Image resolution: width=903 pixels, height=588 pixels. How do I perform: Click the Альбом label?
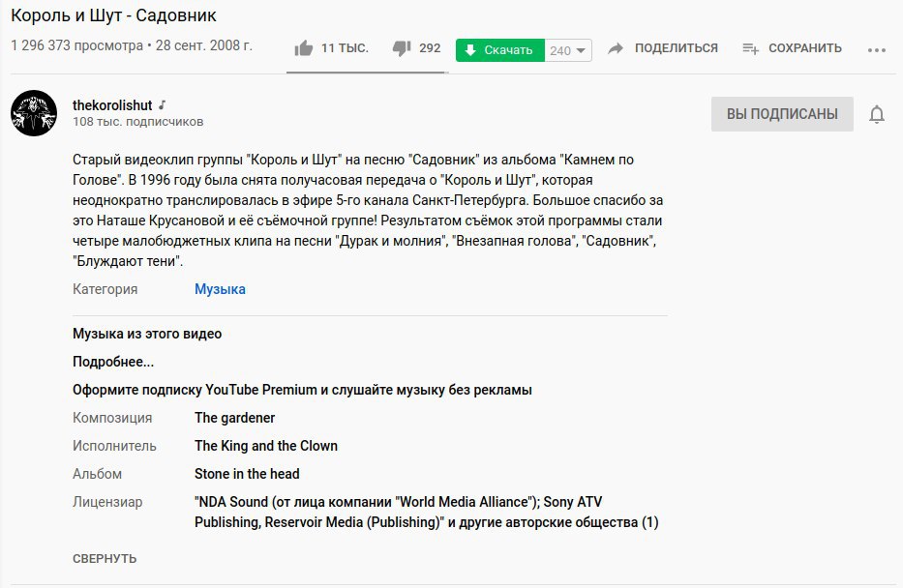click(98, 474)
